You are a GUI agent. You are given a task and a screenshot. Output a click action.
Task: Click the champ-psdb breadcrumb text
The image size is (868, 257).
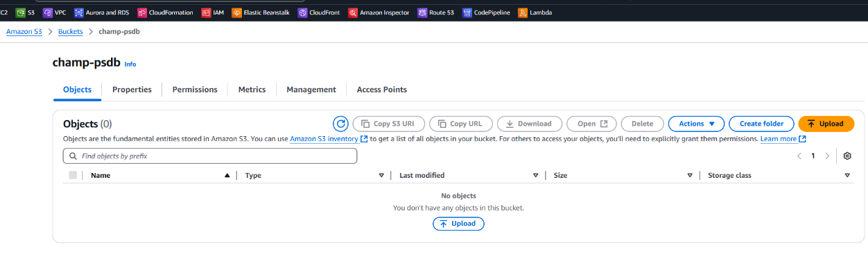(120, 31)
